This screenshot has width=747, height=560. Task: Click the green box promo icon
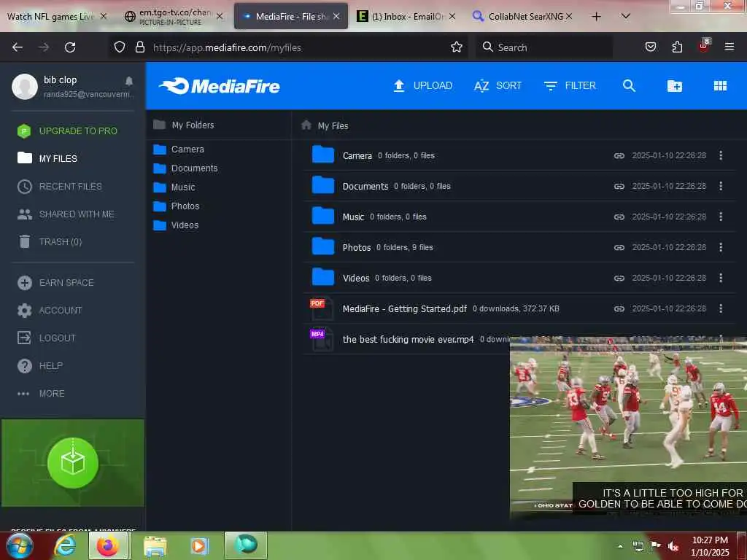[73, 463]
